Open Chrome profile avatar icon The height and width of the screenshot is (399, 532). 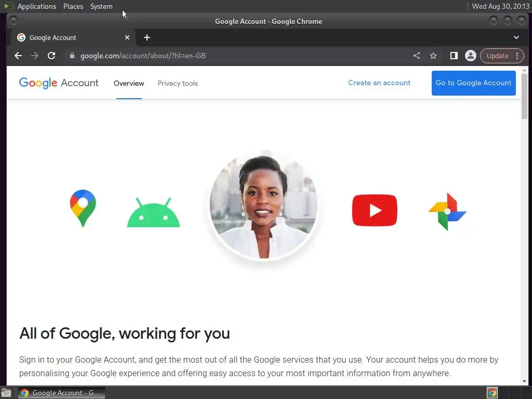[471, 56]
